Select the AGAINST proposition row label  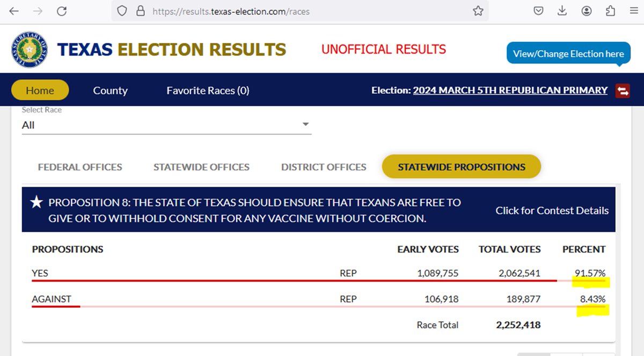[x=52, y=299]
